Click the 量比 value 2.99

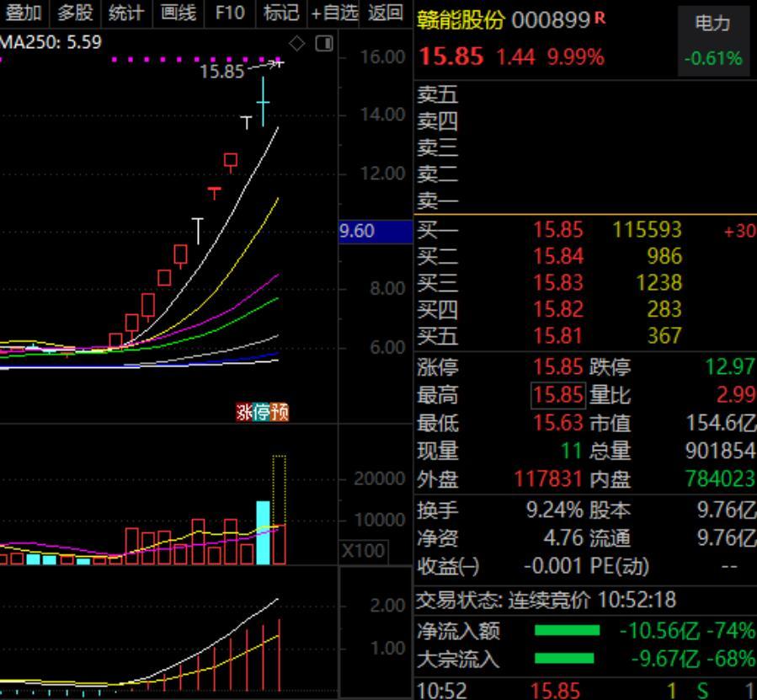coord(735,395)
